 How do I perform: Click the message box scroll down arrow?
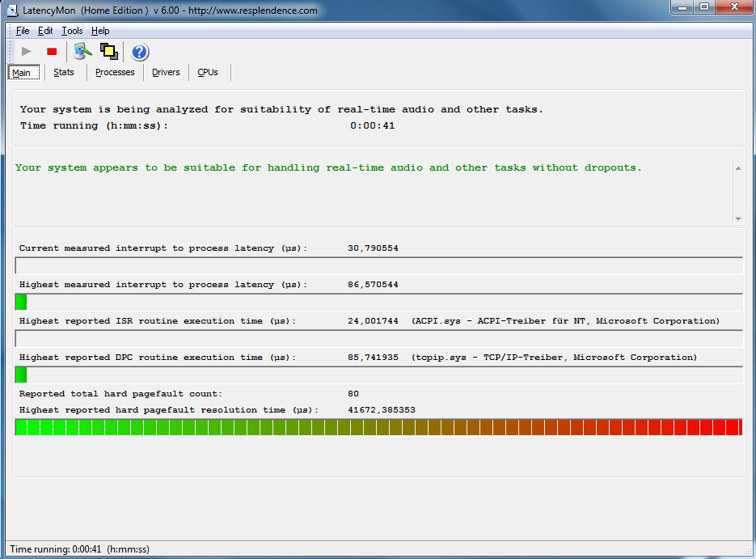(x=738, y=219)
